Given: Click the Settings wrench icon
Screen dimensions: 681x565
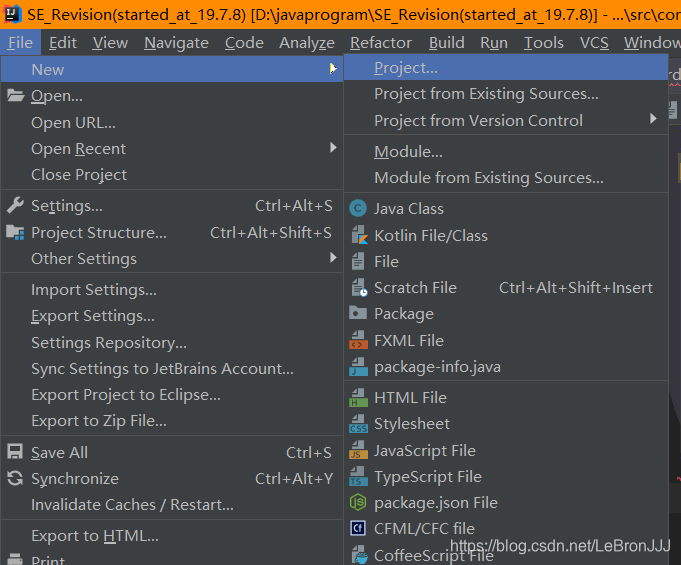Looking at the screenshot, I should pyautogui.click(x=15, y=205).
